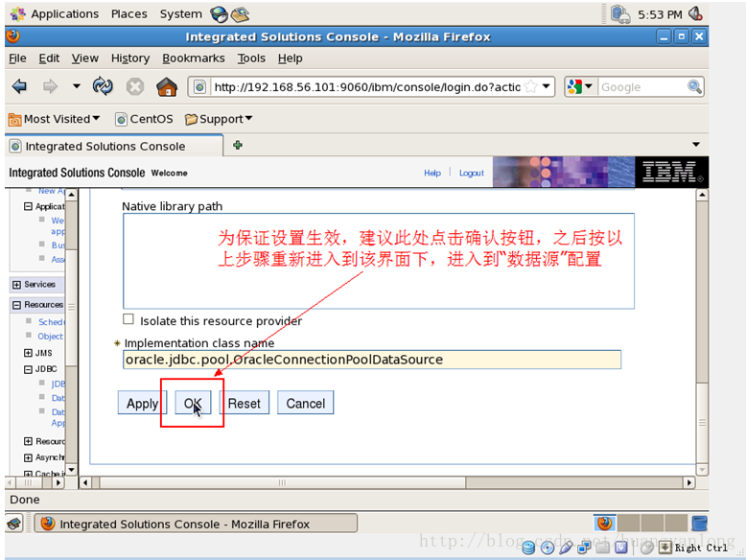Screen dimensions: 746x560
Task: Open the Tools menu
Action: (x=251, y=58)
